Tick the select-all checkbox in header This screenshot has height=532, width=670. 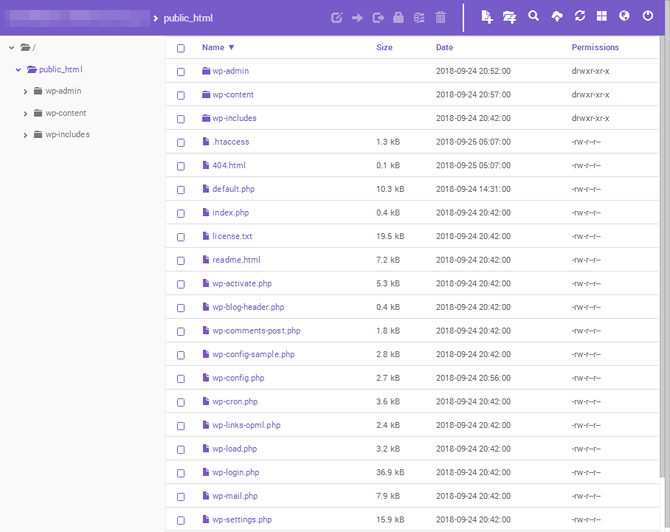(181, 48)
